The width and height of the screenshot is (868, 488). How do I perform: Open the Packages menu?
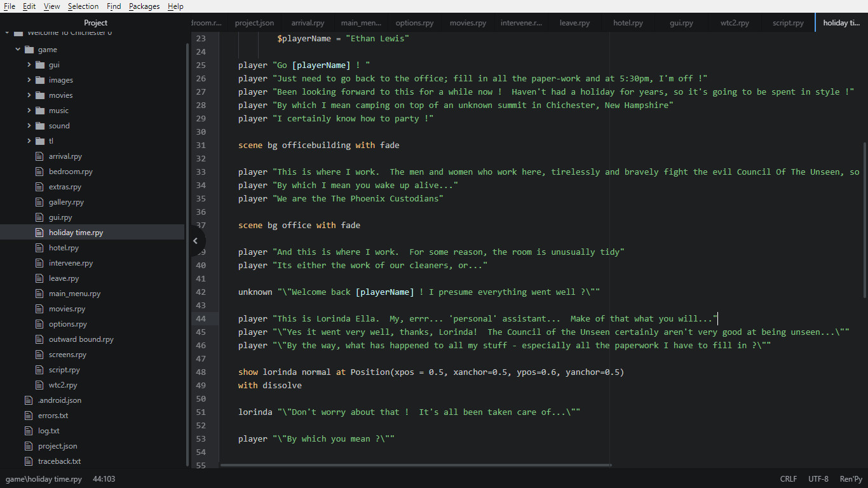point(144,6)
